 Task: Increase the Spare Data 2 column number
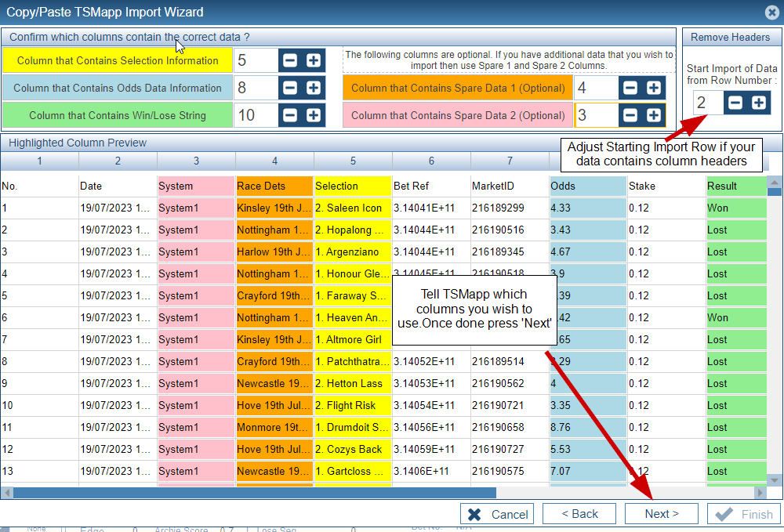(x=654, y=115)
